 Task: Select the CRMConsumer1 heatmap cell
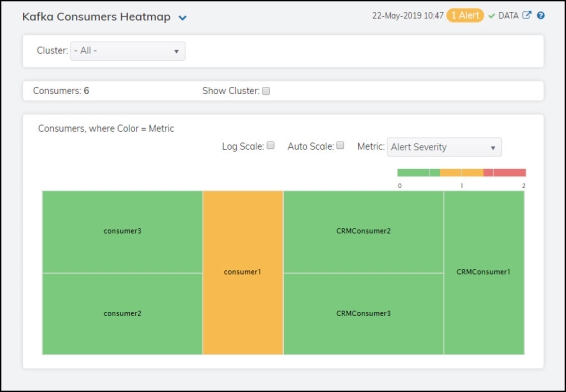click(x=484, y=273)
